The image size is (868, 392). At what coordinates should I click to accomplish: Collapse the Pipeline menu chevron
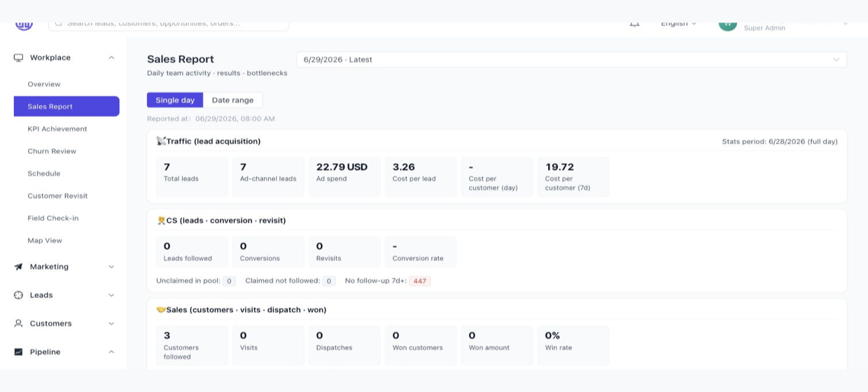(x=111, y=352)
